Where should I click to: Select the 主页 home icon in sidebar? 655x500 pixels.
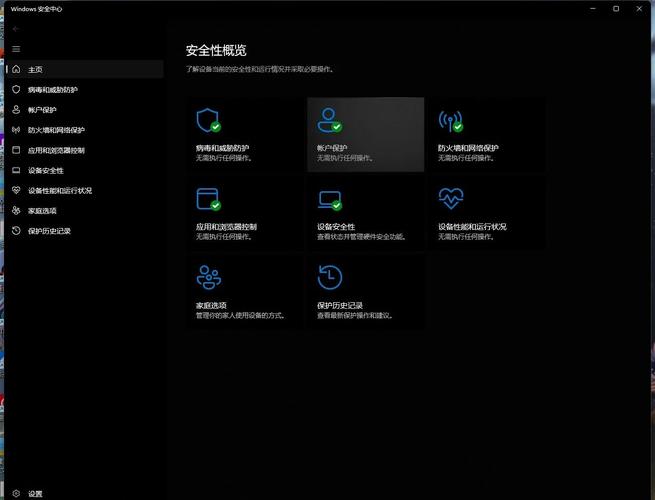click(x=16, y=69)
